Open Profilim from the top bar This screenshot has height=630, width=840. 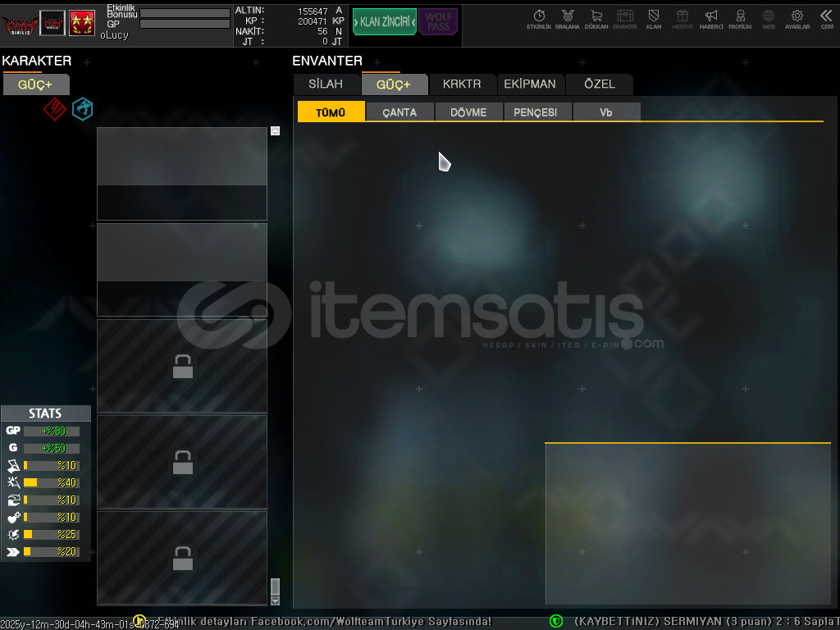pos(740,19)
